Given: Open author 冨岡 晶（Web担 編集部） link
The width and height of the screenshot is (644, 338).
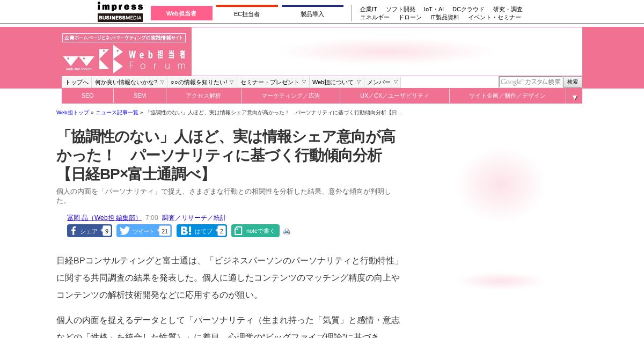Looking at the screenshot, I should click(104, 218).
